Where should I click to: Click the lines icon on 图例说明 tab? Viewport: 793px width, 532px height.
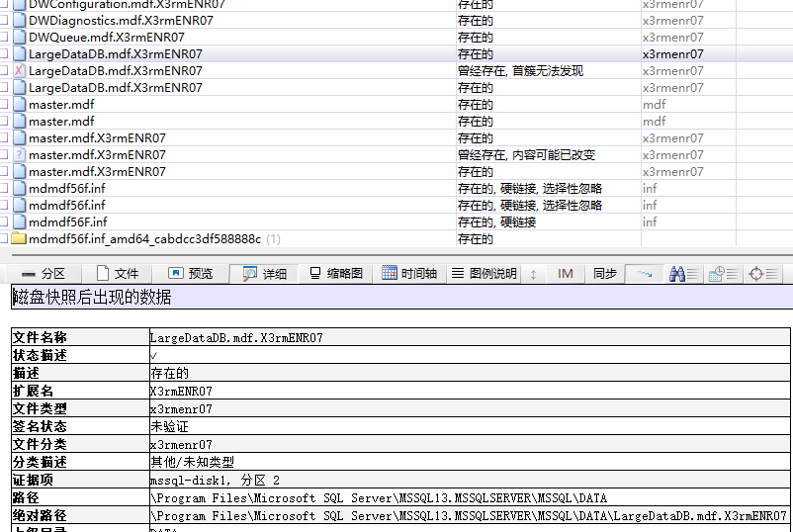coord(458,273)
